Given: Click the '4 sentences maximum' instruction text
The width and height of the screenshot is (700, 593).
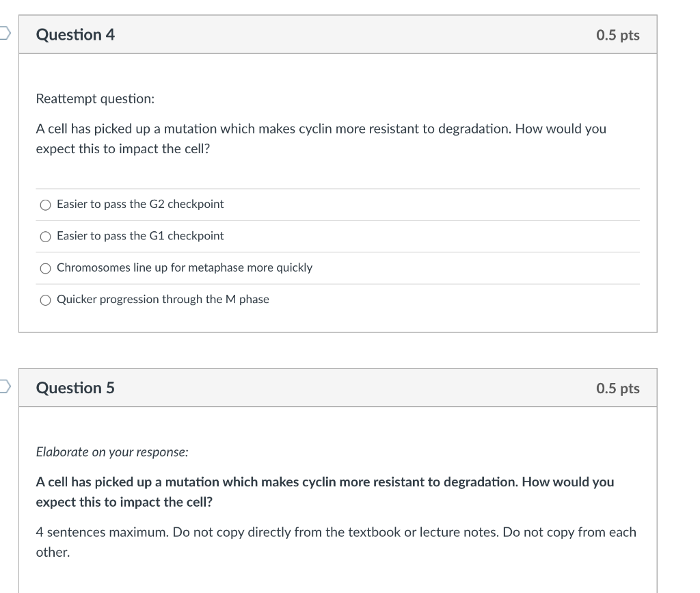Looking at the screenshot, I should [x=336, y=542].
